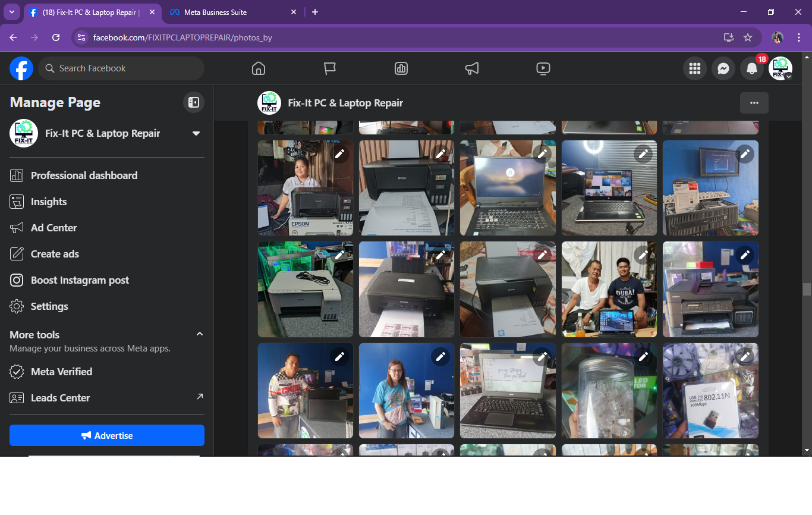Screen dimensions: 812x515
Task: Open the Ads megaphone icon in top bar
Action: coord(472,68)
